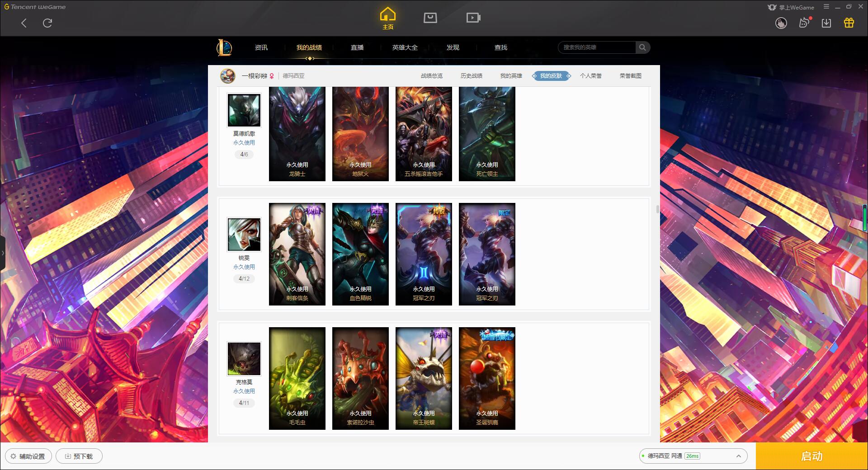Expand the left side panel arrow
This screenshot has width=868, height=470.
coord(2,253)
